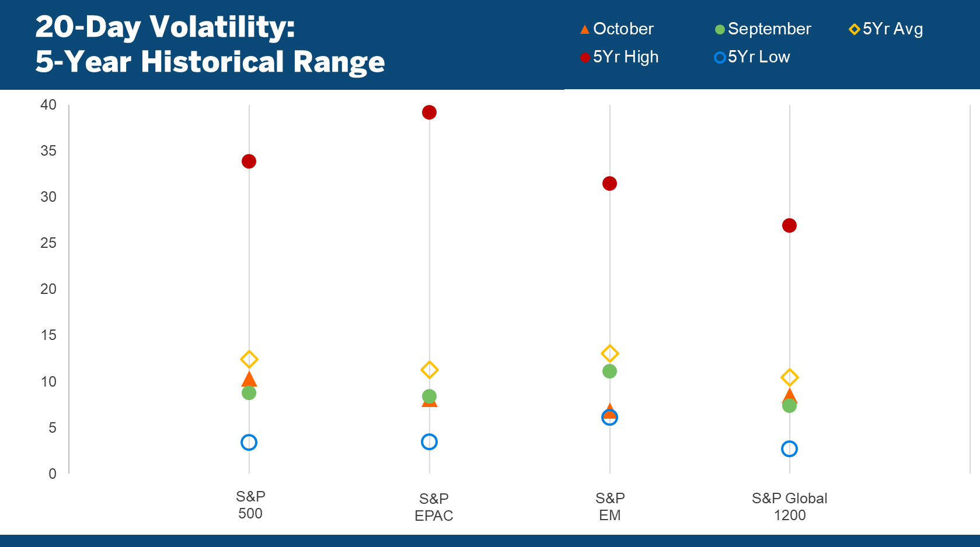Select the S&P Global 1200 5Yr High dot
Image resolution: width=980 pixels, height=547 pixels.
[x=789, y=226]
